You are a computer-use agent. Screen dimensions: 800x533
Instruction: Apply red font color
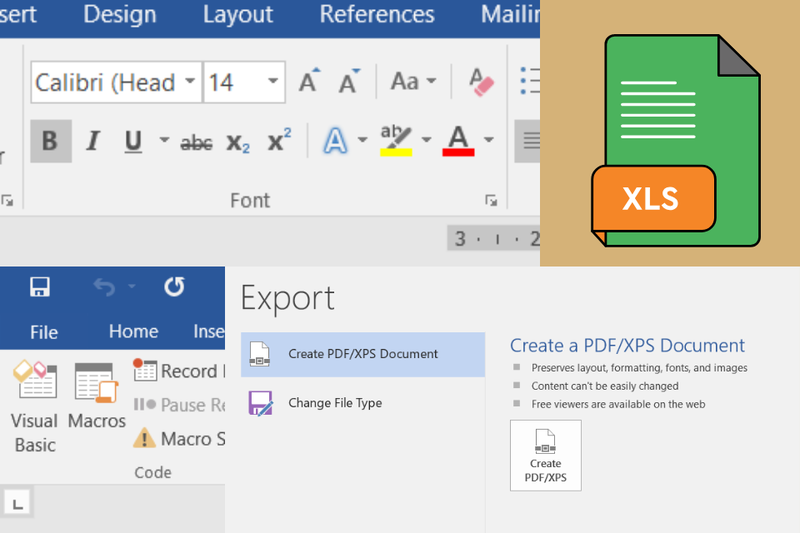458,140
